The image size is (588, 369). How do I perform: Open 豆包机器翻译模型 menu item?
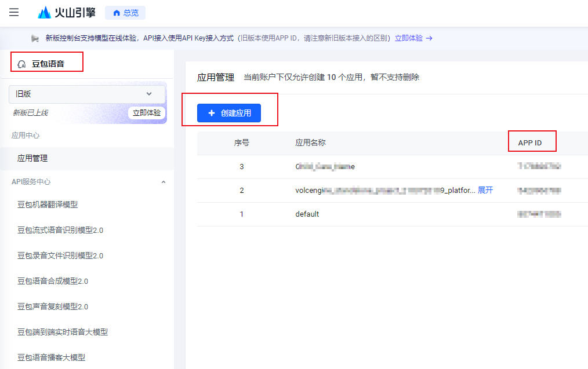48,204
